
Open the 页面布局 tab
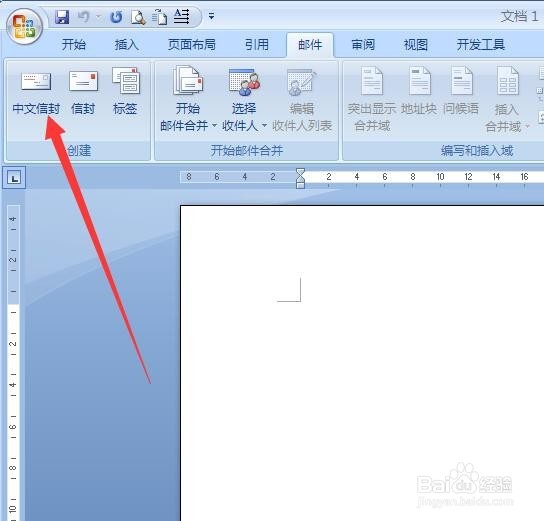[x=192, y=45]
